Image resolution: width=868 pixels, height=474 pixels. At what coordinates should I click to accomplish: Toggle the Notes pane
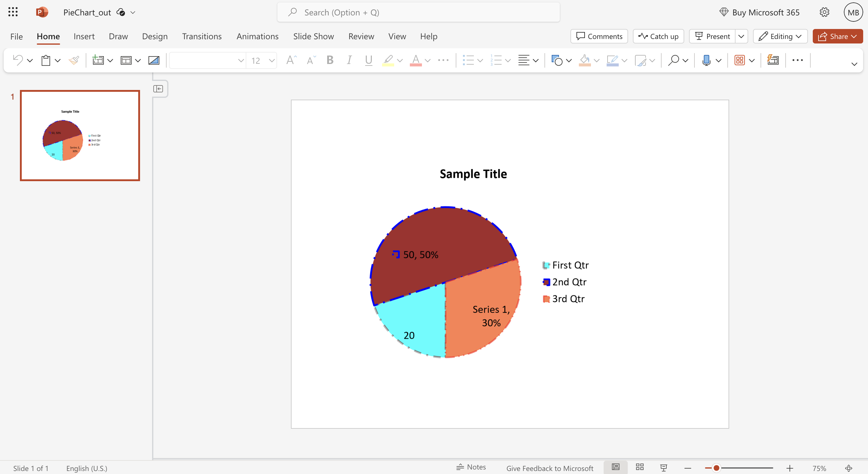coord(471,467)
